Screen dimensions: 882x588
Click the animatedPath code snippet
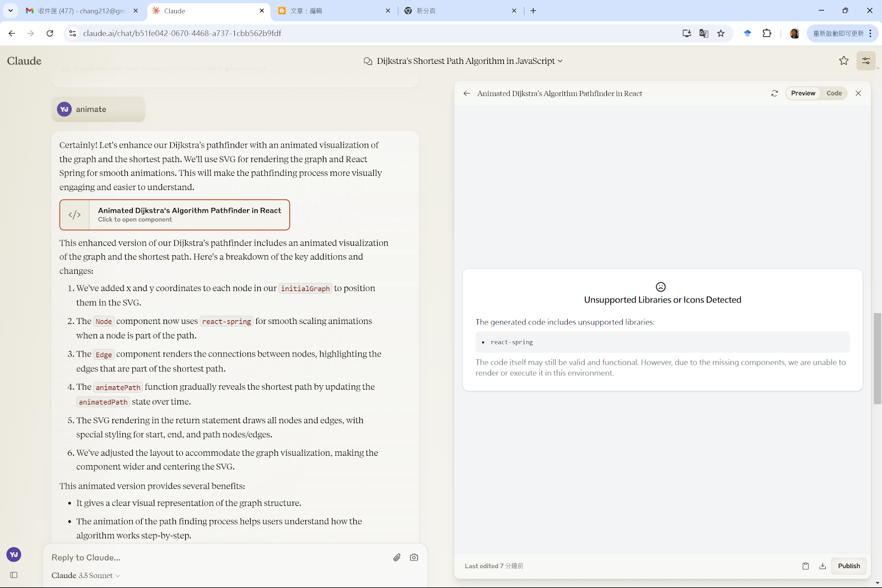coord(103,402)
